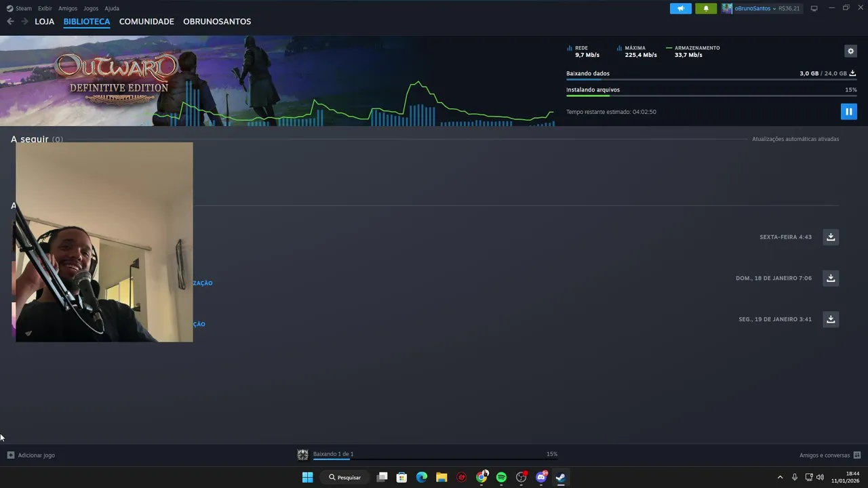Open the red gear app on taskbar
This screenshot has height=488, width=868.
tap(462, 477)
